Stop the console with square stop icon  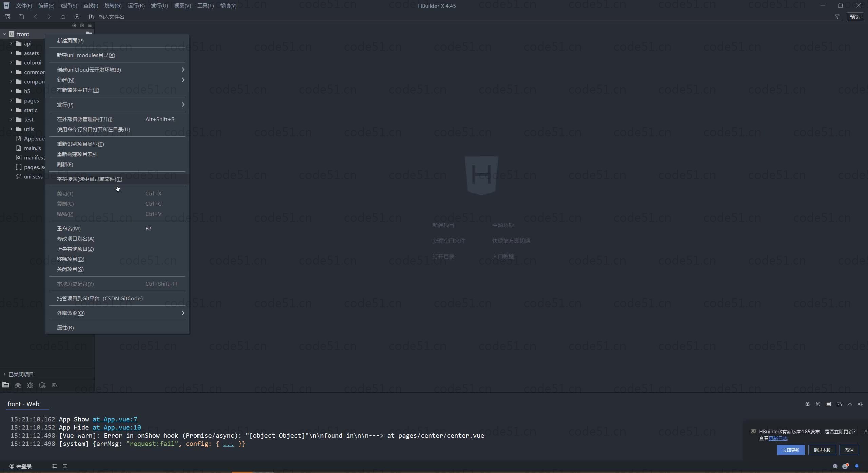point(828,404)
